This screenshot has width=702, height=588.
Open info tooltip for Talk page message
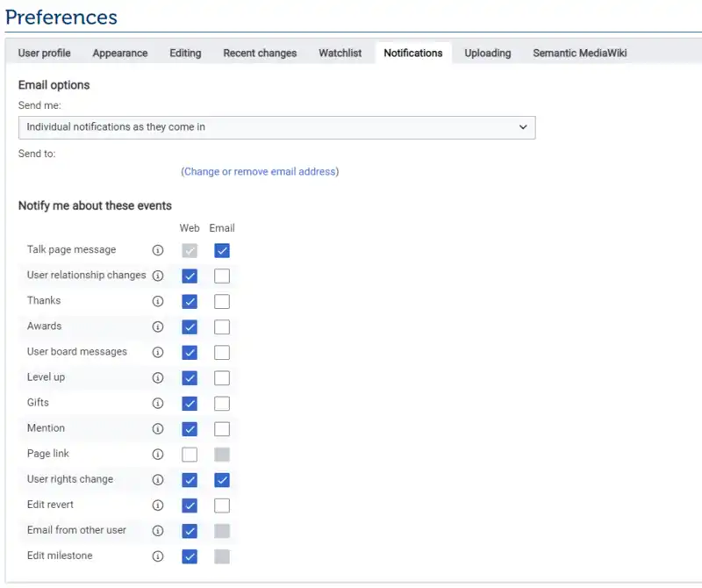tap(158, 249)
